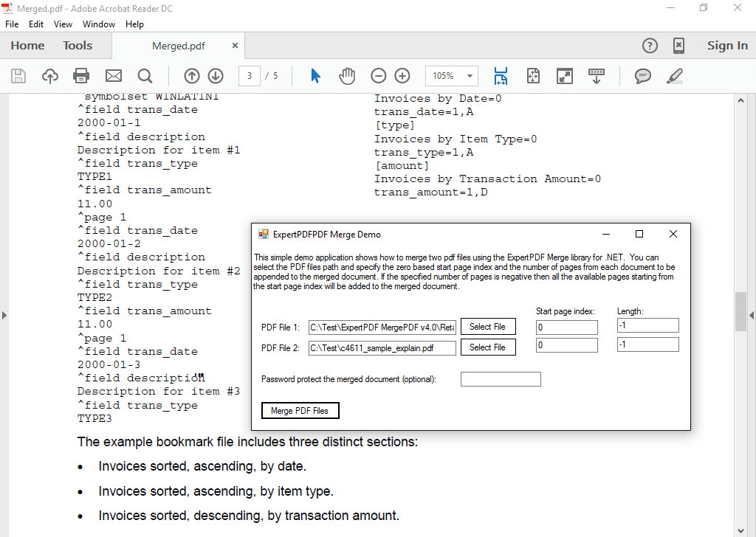Viewport: 756px width, 537px height.
Task: Click the scrollbar down arrow
Action: (x=740, y=531)
